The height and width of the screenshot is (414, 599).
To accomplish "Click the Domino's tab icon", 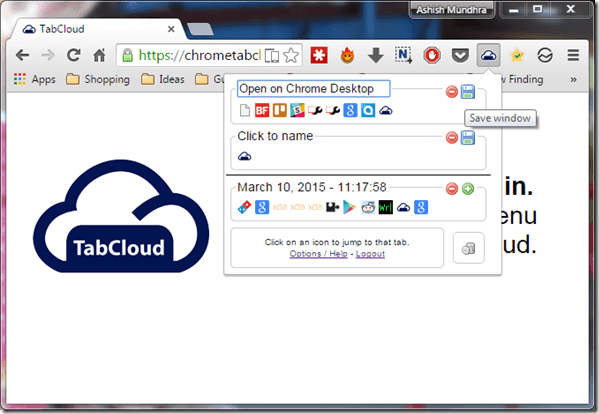I will click(x=244, y=207).
